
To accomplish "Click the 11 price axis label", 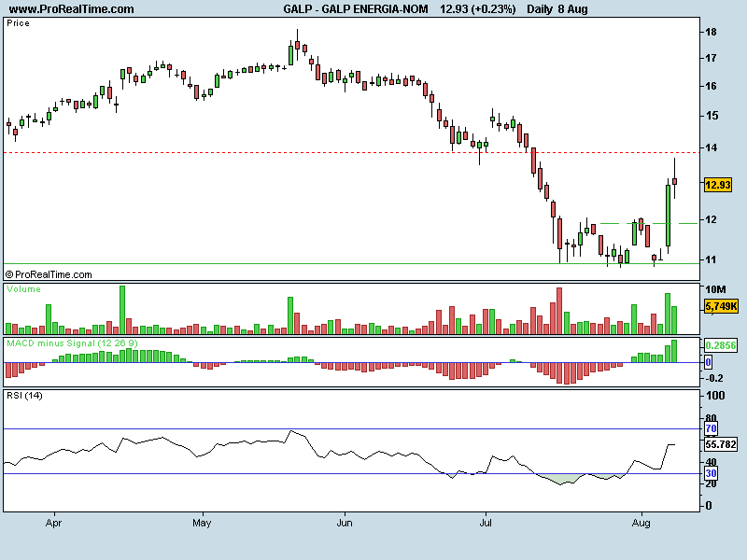I will [x=711, y=259].
